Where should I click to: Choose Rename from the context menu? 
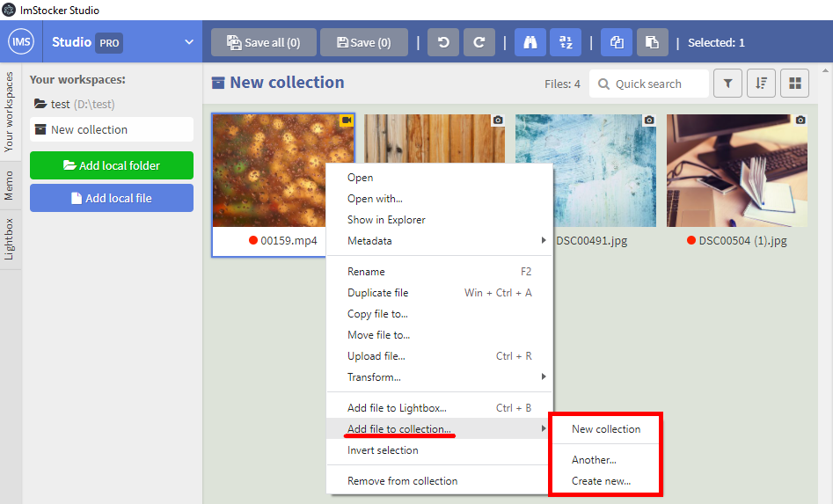[x=439, y=272]
